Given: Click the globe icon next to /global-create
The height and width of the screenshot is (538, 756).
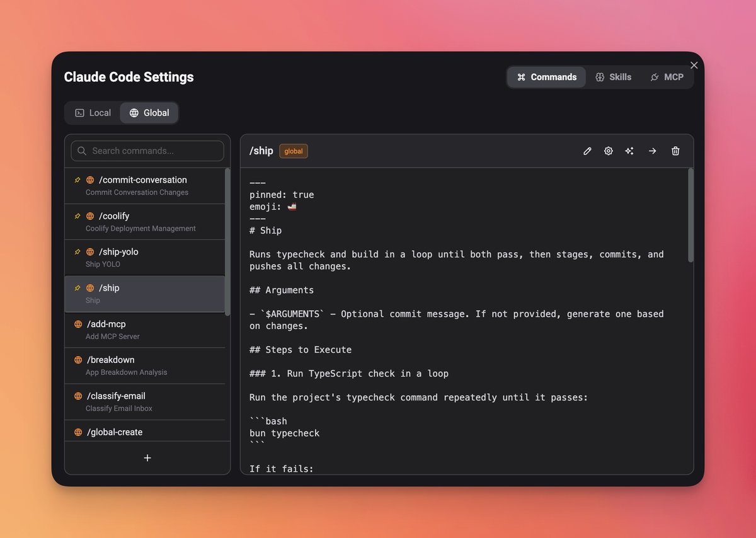Looking at the screenshot, I should 78,432.
